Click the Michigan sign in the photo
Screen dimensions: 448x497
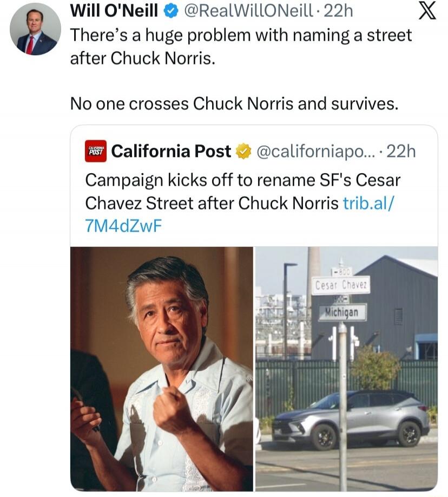coord(342,313)
